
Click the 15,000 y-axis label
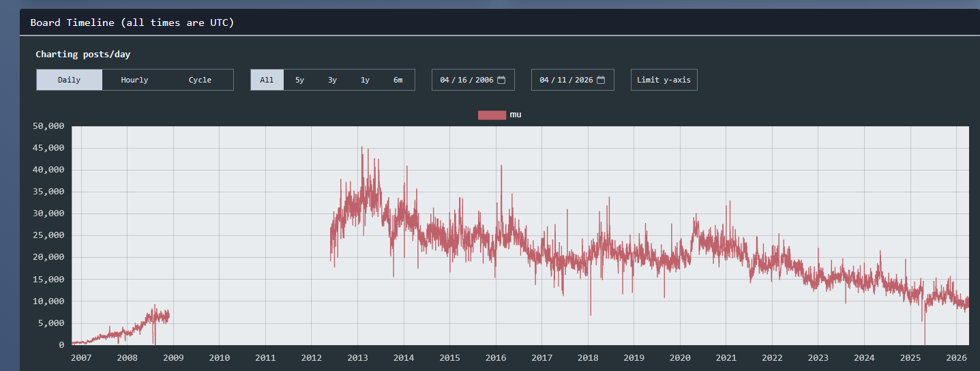coord(48,280)
